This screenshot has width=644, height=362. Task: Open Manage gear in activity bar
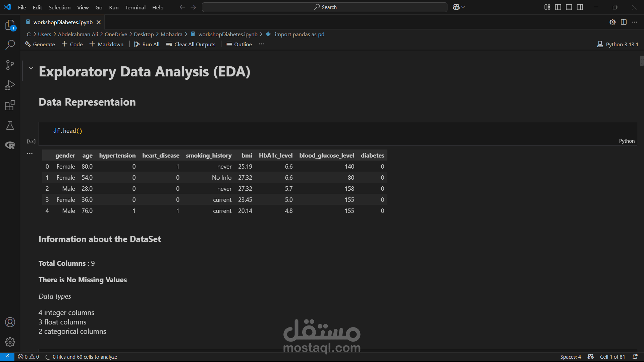point(10,342)
